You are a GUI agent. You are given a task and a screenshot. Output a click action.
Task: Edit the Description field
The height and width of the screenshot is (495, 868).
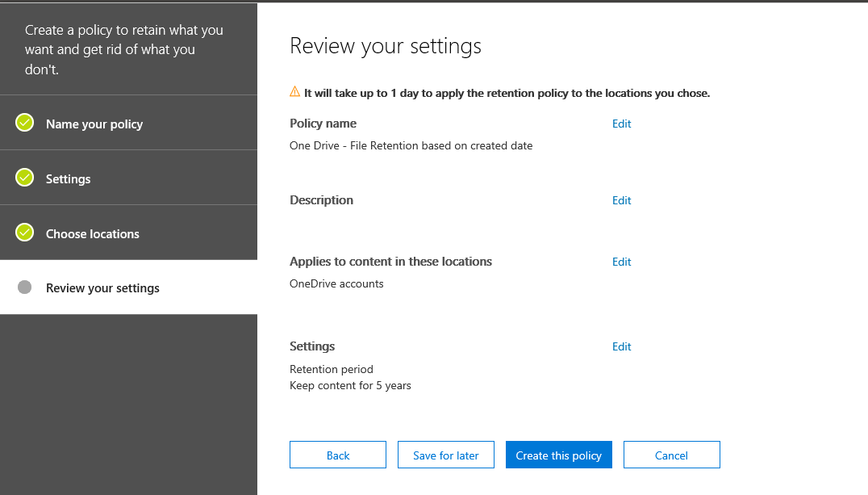tap(621, 200)
